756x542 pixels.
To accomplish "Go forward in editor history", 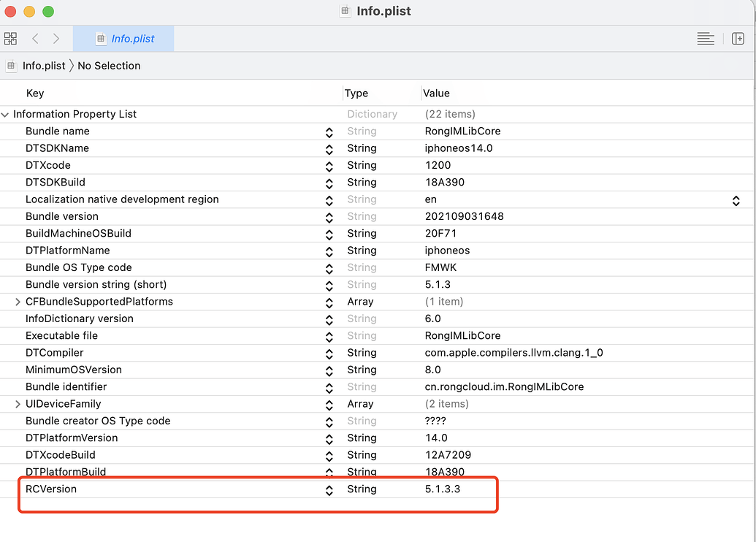I will click(56, 39).
